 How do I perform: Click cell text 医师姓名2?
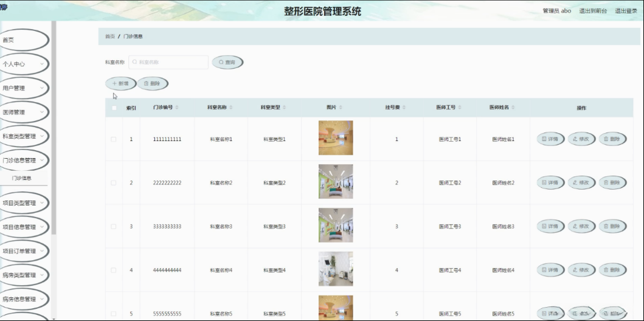[503, 182]
